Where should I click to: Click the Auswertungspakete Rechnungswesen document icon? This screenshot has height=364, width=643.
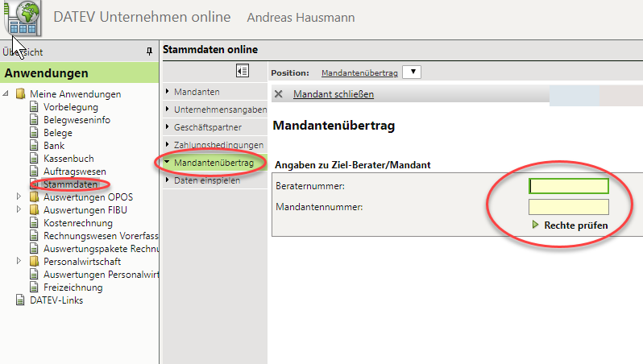[34, 249]
